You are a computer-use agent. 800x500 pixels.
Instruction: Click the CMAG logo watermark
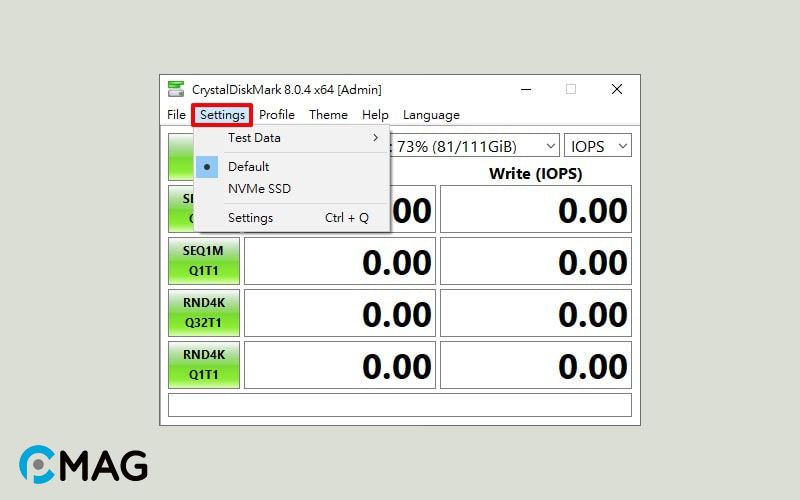point(83,465)
